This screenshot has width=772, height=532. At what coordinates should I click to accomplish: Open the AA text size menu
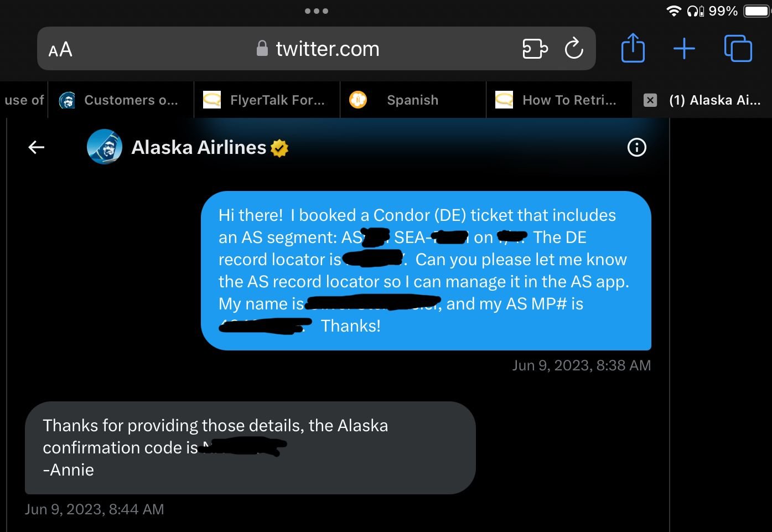pos(60,49)
